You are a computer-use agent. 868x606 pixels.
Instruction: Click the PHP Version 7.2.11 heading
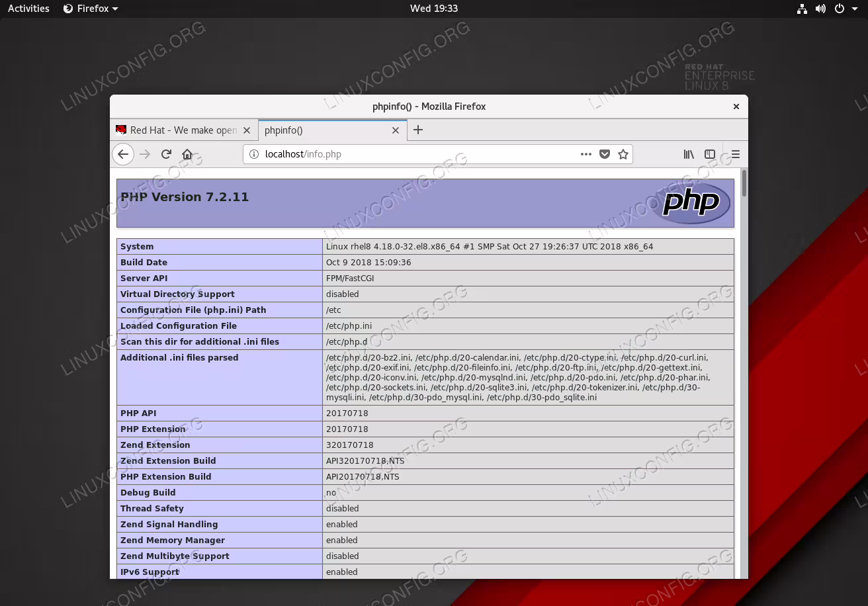tap(185, 196)
